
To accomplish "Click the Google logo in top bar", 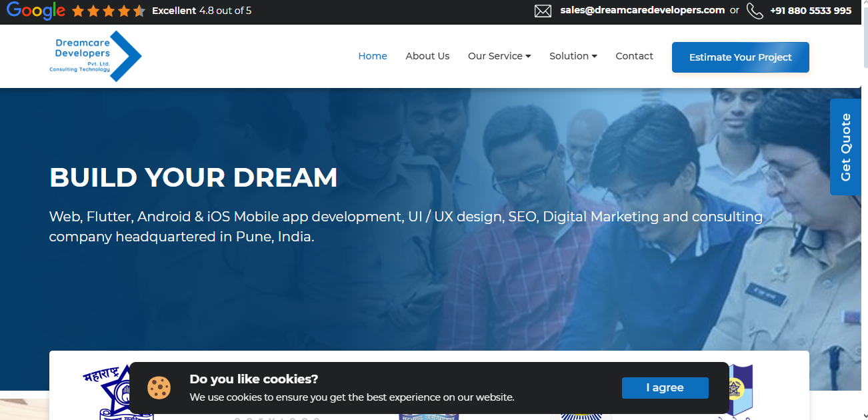I will (36, 11).
